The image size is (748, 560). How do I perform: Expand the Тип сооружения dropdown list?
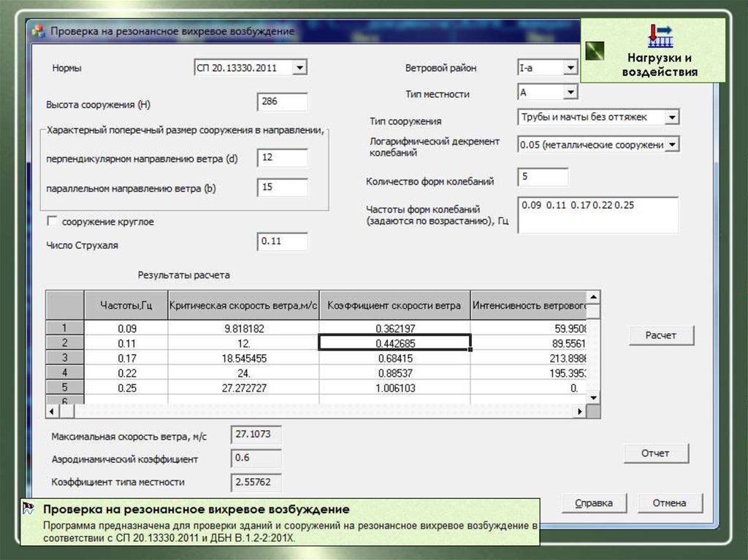pyautogui.click(x=672, y=117)
